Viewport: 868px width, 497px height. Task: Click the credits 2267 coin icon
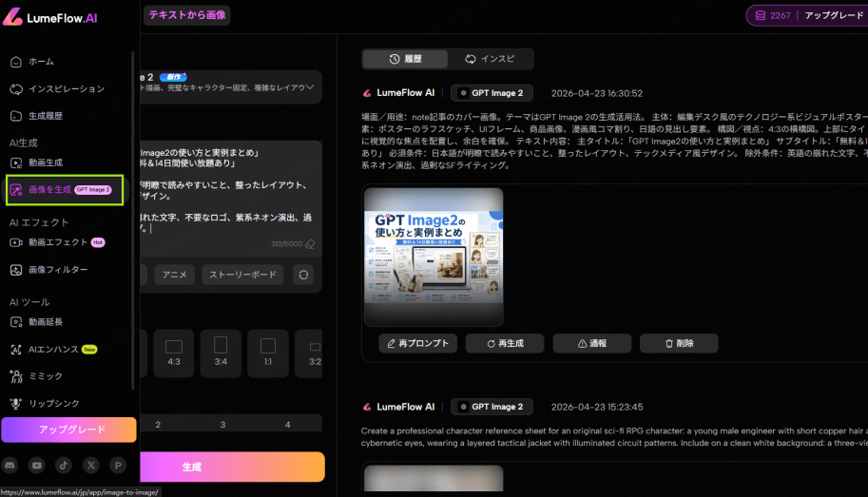click(761, 15)
